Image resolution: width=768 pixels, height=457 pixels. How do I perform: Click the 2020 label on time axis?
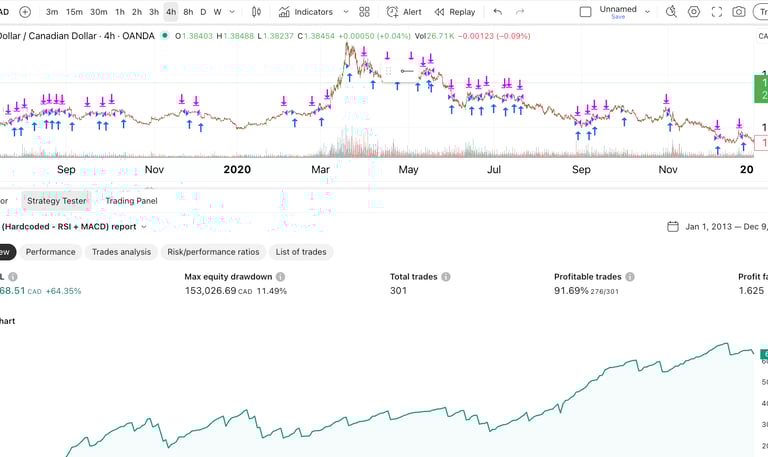point(237,169)
